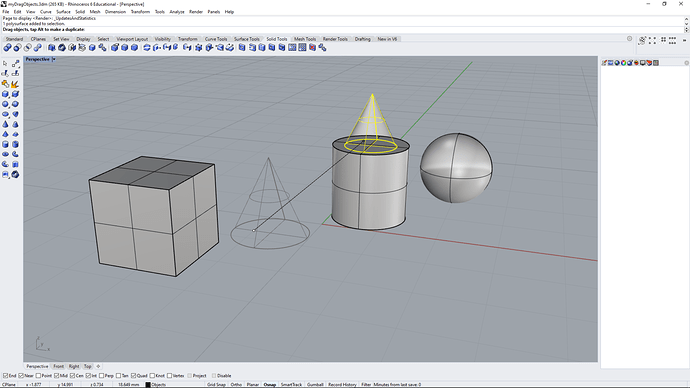Viewport: 690px width, 388px height.
Task: Expand CPlane coordinate mode in status bar
Action: (x=9, y=384)
